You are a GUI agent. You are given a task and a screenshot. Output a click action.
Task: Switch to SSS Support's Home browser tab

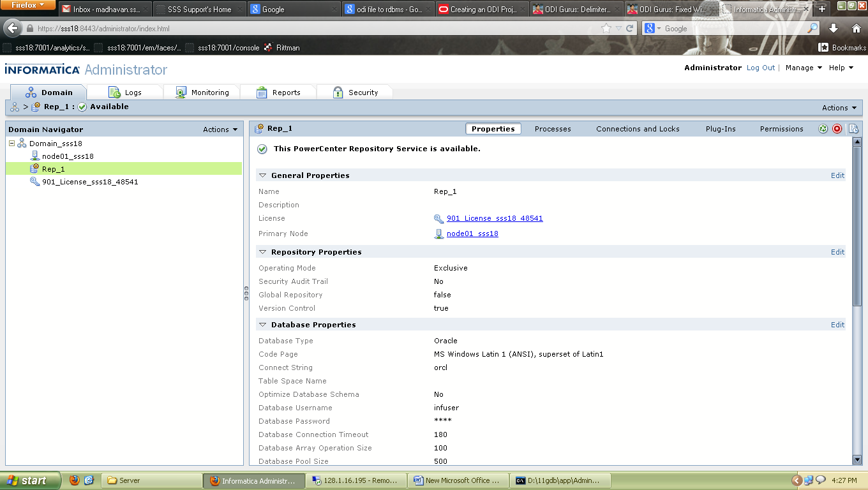coord(200,9)
